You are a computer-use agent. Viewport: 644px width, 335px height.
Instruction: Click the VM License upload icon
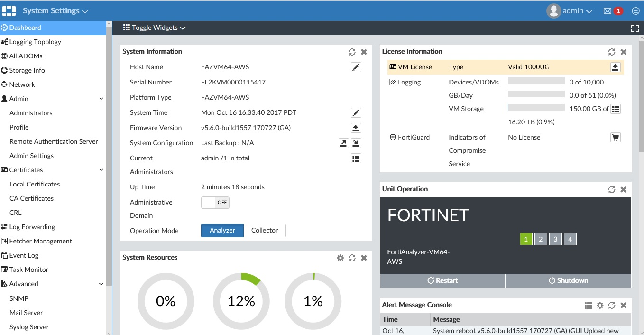pyautogui.click(x=615, y=67)
